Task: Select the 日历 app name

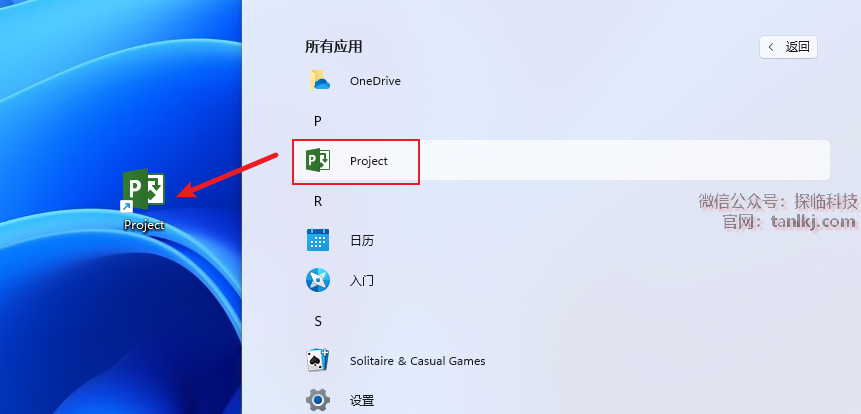Action: [x=362, y=240]
